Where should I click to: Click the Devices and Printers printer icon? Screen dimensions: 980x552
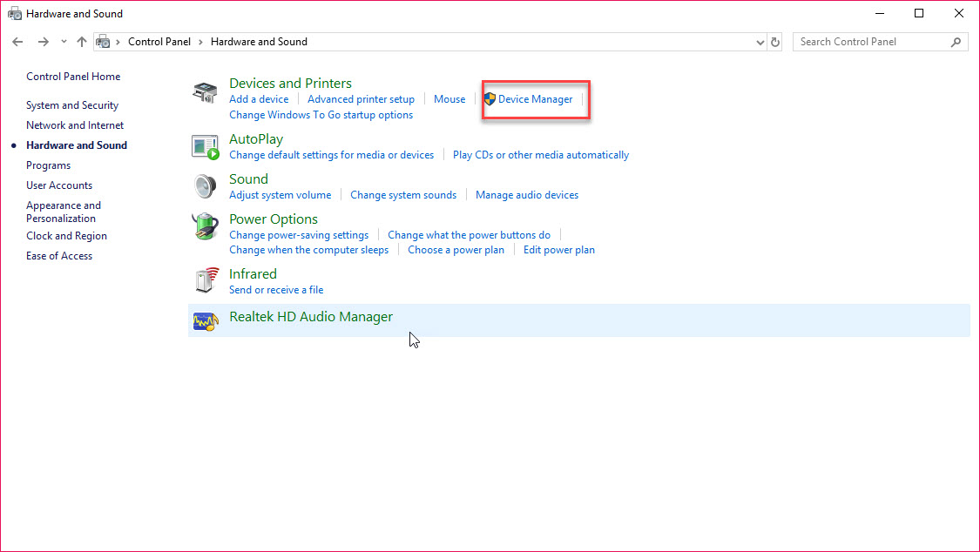(205, 90)
